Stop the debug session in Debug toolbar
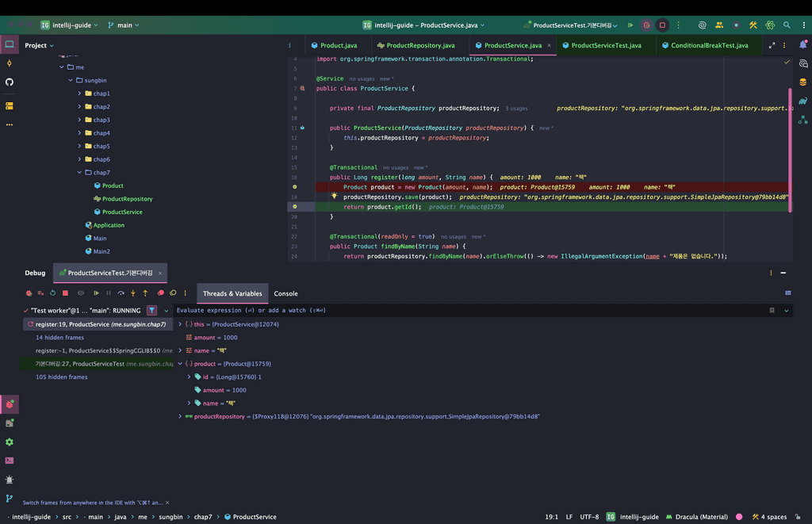The width and height of the screenshot is (812, 524). [65, 293]
